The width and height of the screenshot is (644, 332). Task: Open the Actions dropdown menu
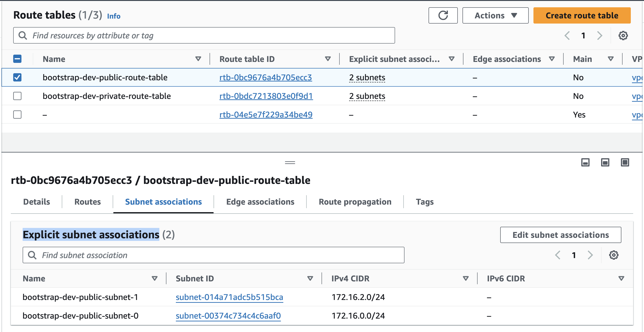click(x=495, y=16)
